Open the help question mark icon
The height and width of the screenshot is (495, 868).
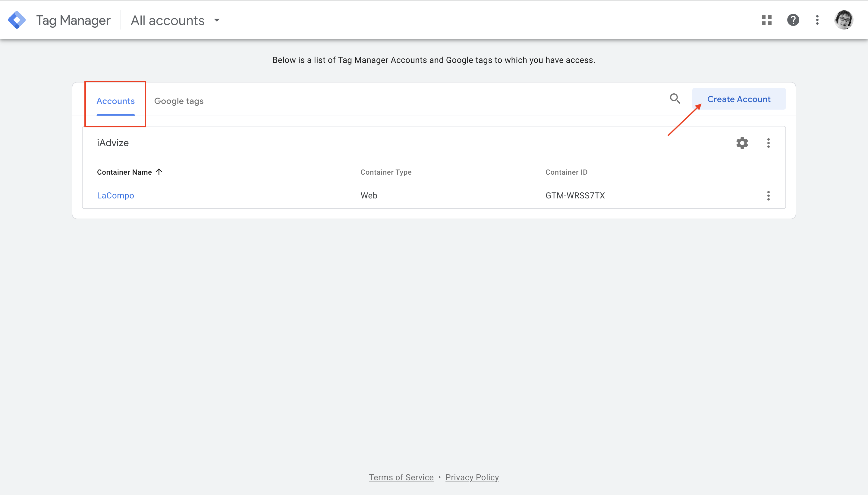tap(793, 20)
